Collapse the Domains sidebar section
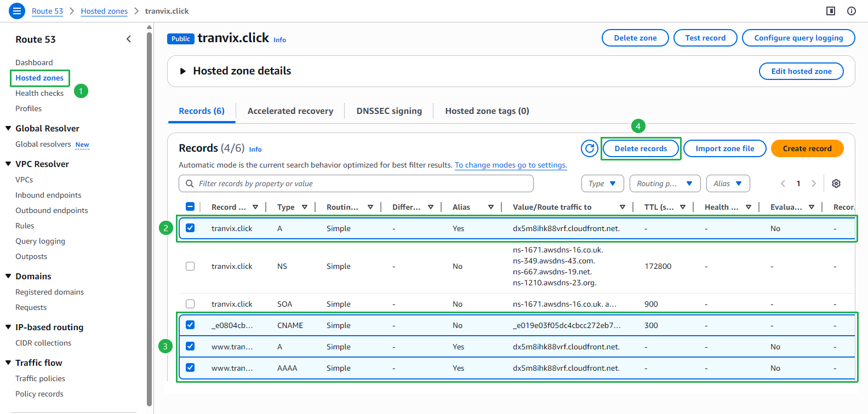Screen dimensions: 868x414 click(8, 276)
